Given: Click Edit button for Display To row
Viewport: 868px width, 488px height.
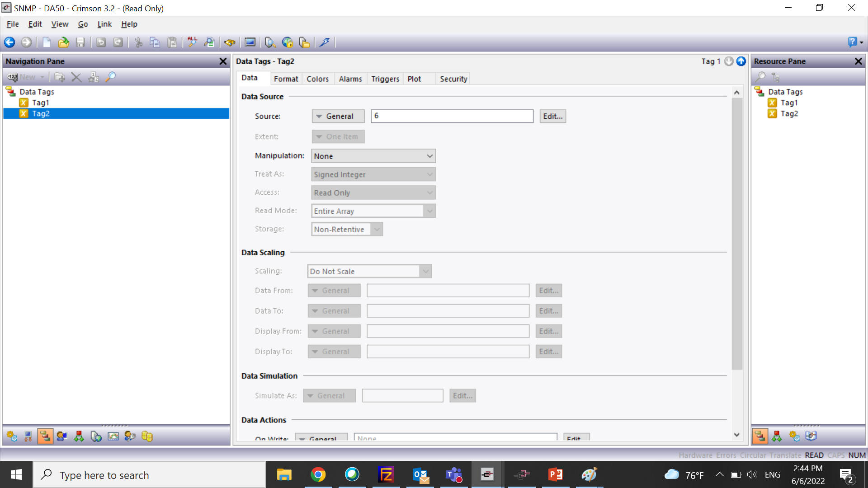Looking at the screenshot, I should (548, 352).
